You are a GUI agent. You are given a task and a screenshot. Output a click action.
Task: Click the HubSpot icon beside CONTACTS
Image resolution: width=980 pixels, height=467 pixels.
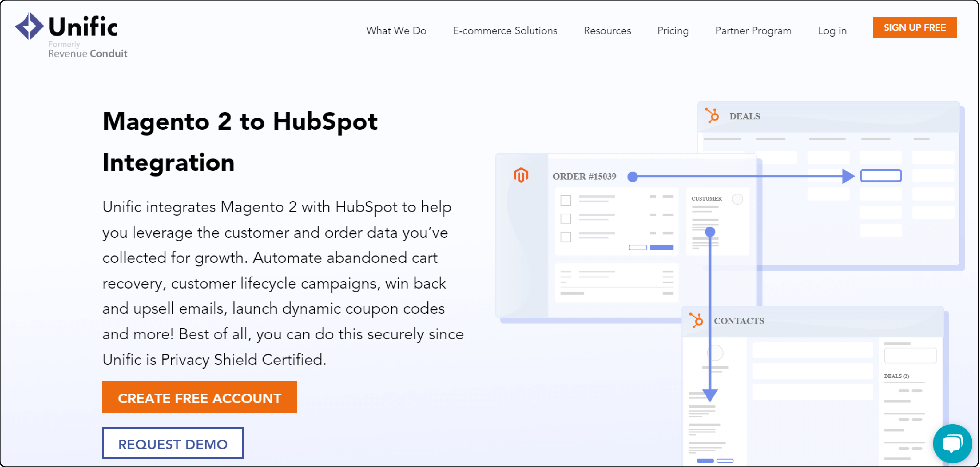[696, 320]
